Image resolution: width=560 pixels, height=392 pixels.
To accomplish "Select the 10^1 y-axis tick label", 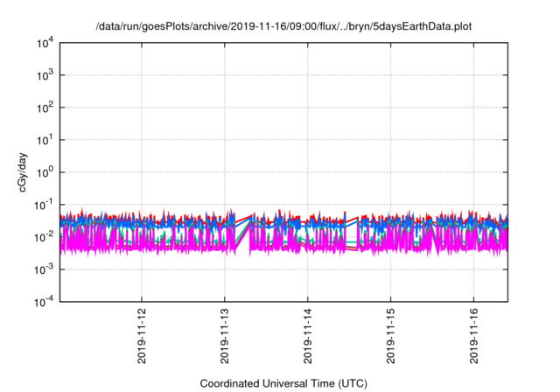I will [x=46, y=140].
